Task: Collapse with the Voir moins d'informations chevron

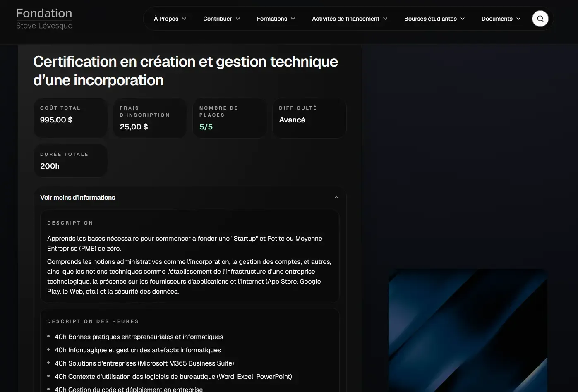Action: tap(336, 198)
